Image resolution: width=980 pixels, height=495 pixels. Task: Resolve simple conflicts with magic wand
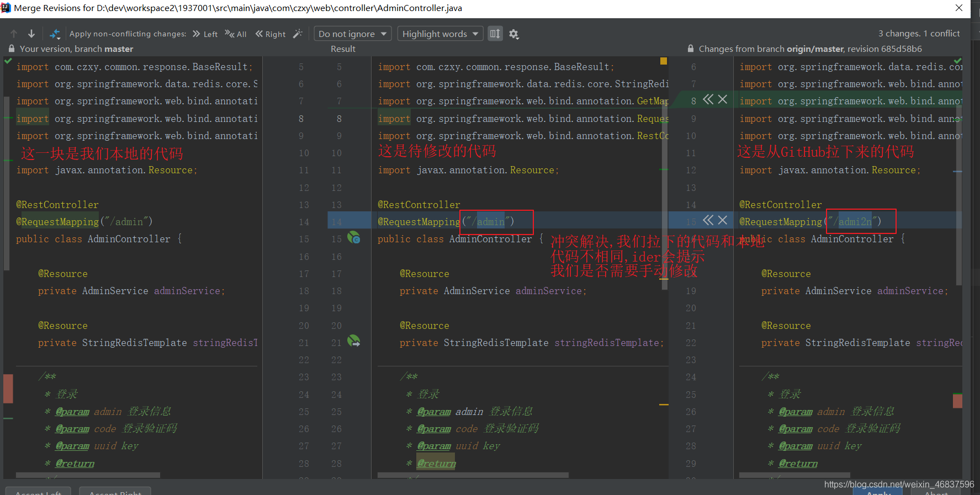tap(298, 34)
